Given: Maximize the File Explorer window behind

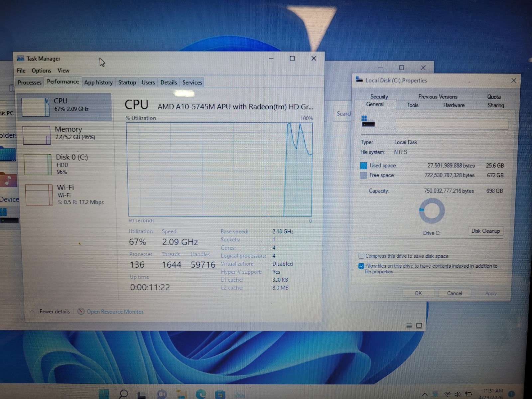Looking at the screenshot, I should [x=402, y=67].
